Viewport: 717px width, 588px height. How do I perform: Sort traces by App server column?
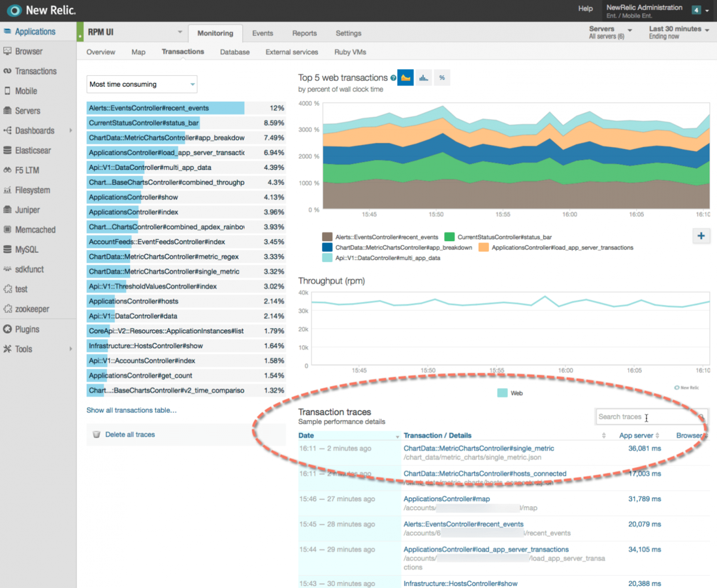(x=639, y=436)
